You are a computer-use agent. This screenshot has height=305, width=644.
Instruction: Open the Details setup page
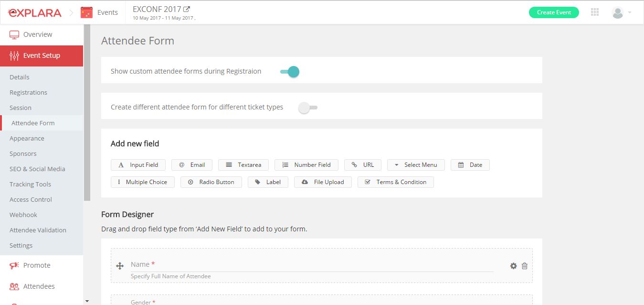coord(20,77)
